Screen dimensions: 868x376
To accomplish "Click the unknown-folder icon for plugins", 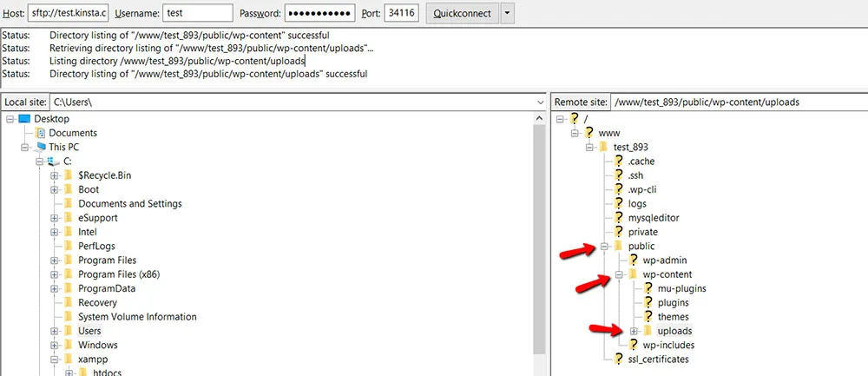I will click(648, 302).
